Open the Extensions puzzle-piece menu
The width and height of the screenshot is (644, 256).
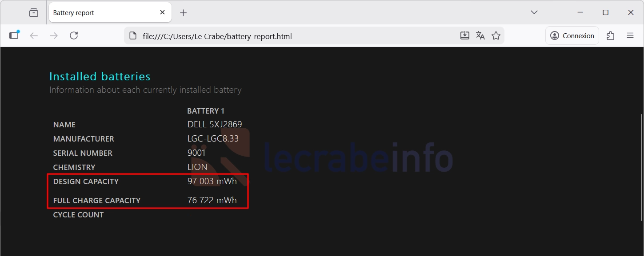click(x=610, y=36)
